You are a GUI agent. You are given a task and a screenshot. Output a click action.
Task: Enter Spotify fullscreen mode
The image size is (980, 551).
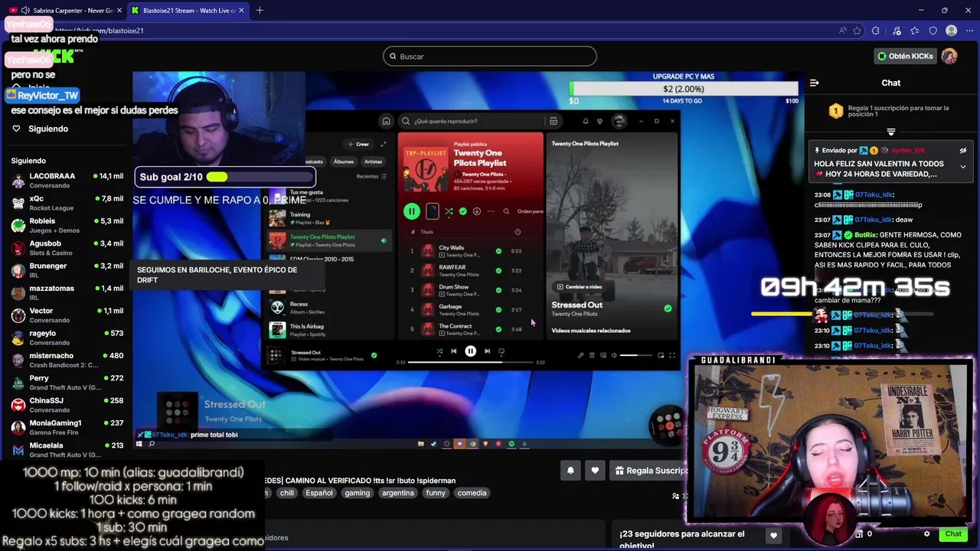click(672, 355)
